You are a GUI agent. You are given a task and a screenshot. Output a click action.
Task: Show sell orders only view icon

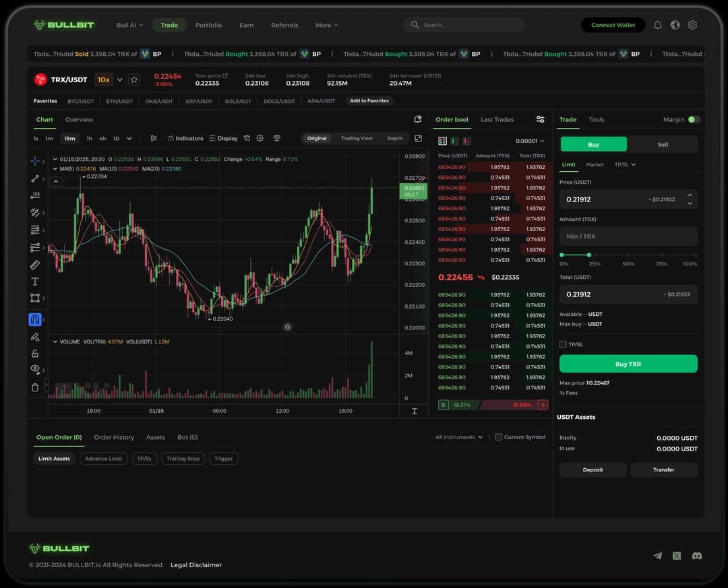[467, 141]
